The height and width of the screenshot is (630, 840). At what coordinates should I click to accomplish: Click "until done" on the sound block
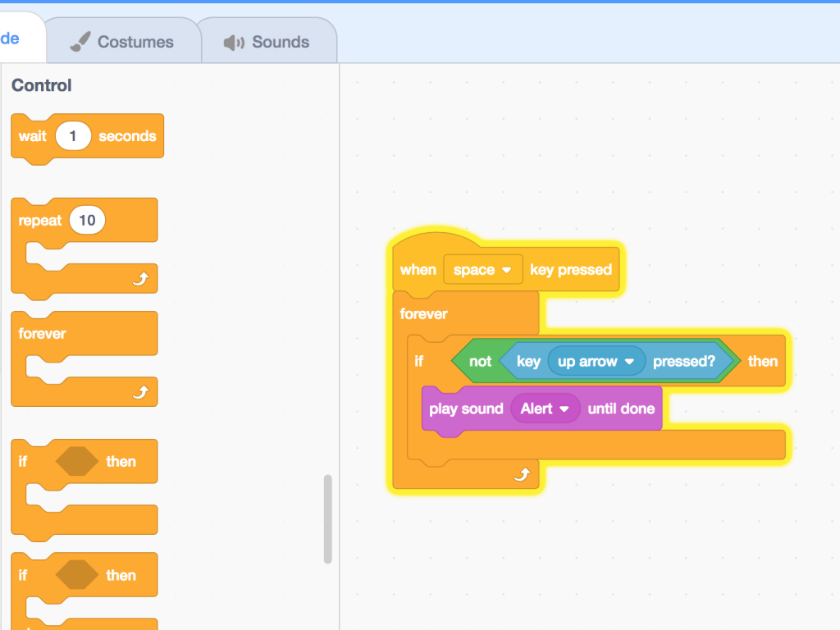[622, 409]
